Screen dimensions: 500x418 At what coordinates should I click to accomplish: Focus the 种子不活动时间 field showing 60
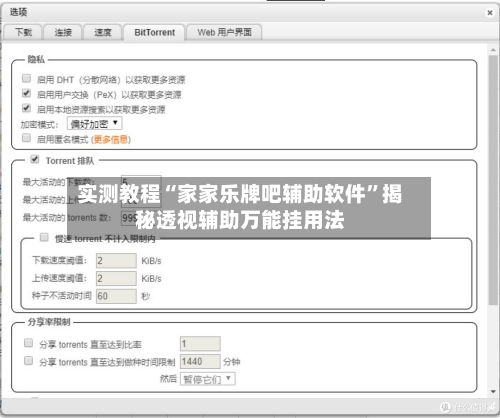(x=116, y=296)
